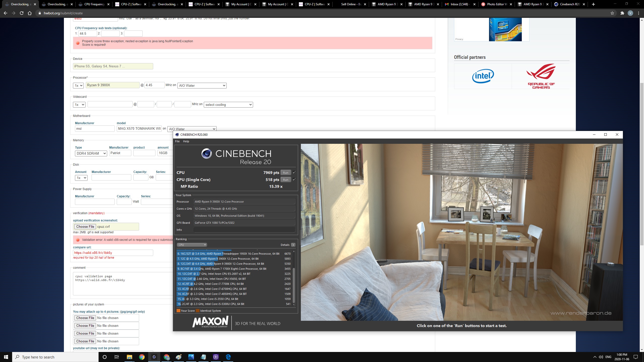Open processor cooling AIO Water dropdown

click(202, 85)
